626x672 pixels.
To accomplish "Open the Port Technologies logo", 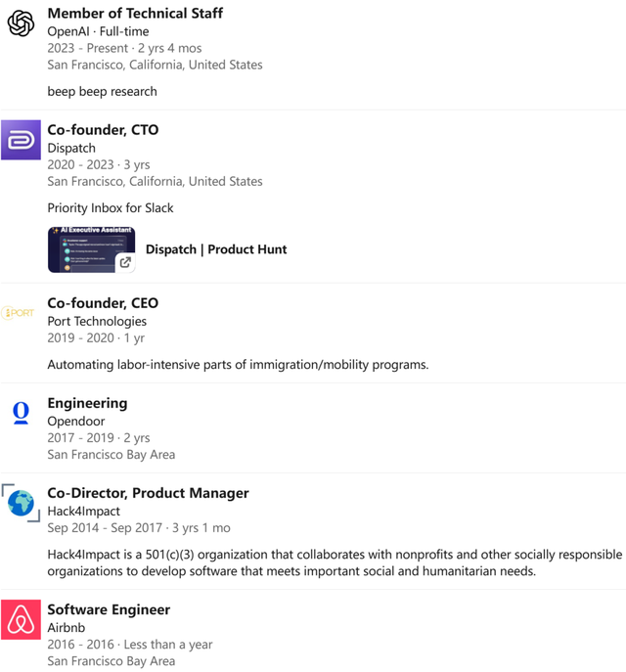I will point(18,313).
